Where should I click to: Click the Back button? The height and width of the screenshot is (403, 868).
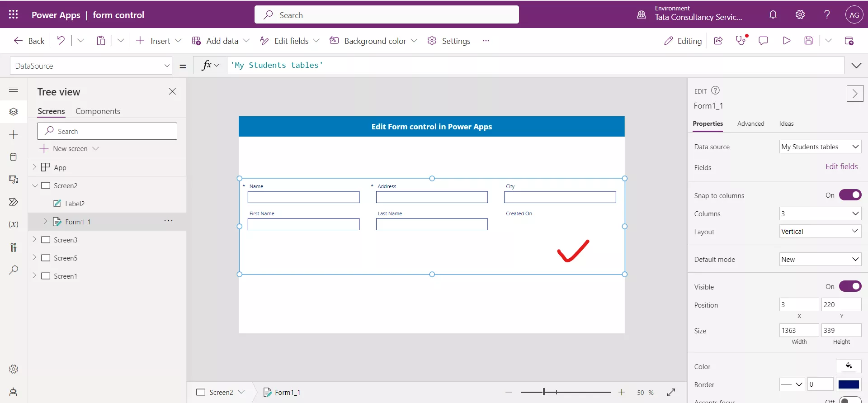[29, 41]
